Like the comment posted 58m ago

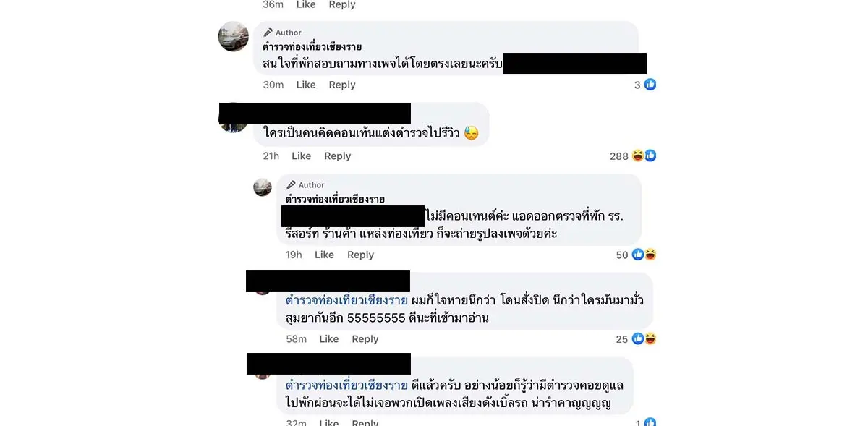[x=328, y=338]
